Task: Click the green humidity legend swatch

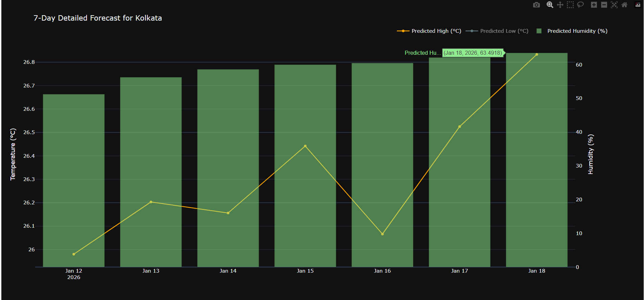Action: [539, 31]
